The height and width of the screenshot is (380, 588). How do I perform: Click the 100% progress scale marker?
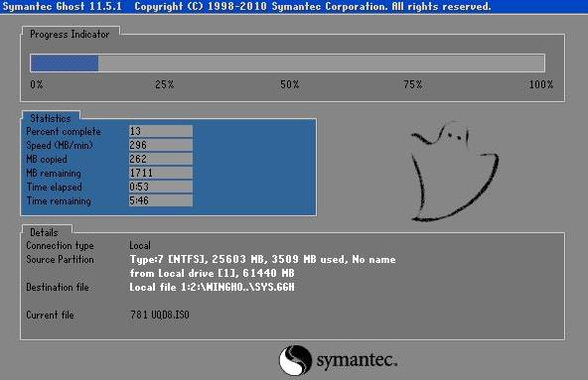(x=540, y=84)
